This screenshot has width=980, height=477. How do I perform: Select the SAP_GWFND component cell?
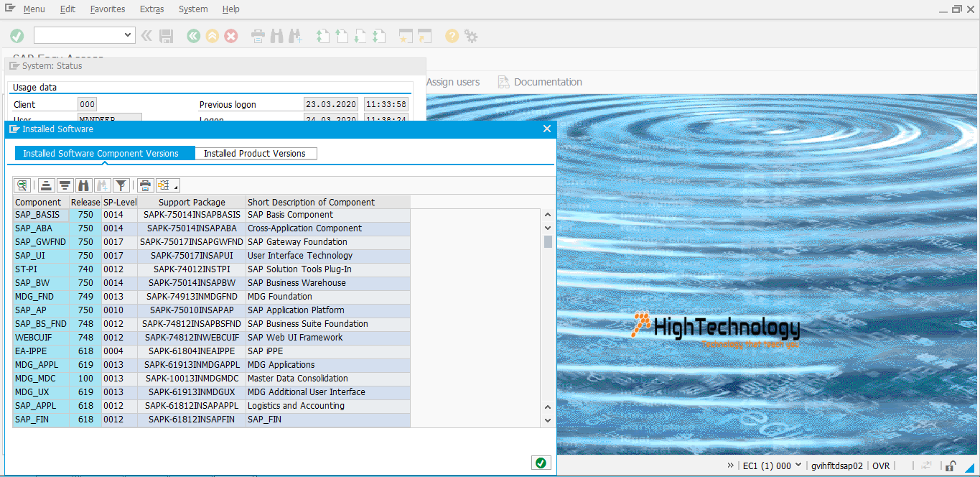tap(41, 242)
